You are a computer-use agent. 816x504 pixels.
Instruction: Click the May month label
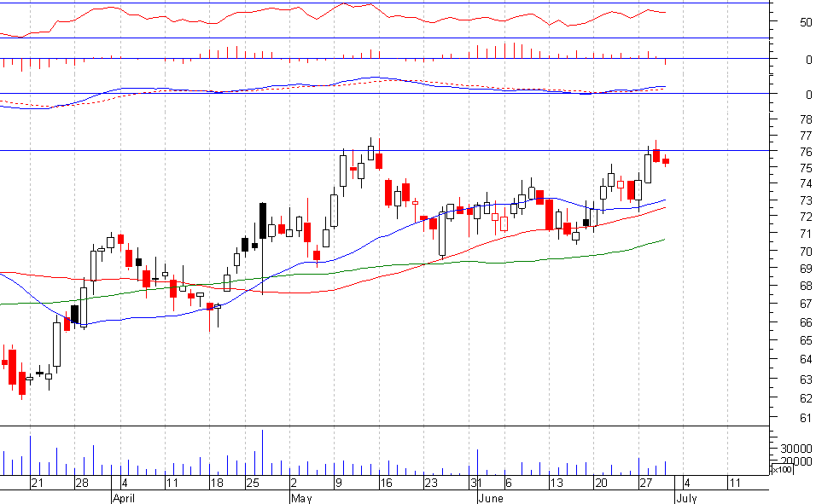[301, 498]
